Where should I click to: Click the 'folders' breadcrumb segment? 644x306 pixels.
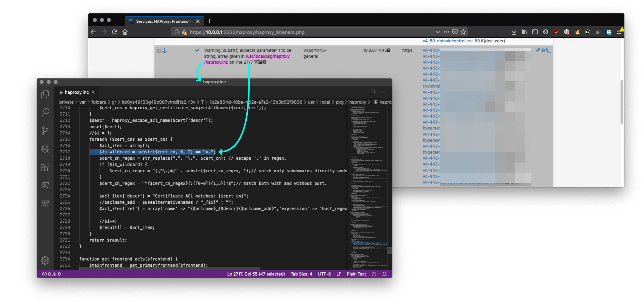coord(99,102)
